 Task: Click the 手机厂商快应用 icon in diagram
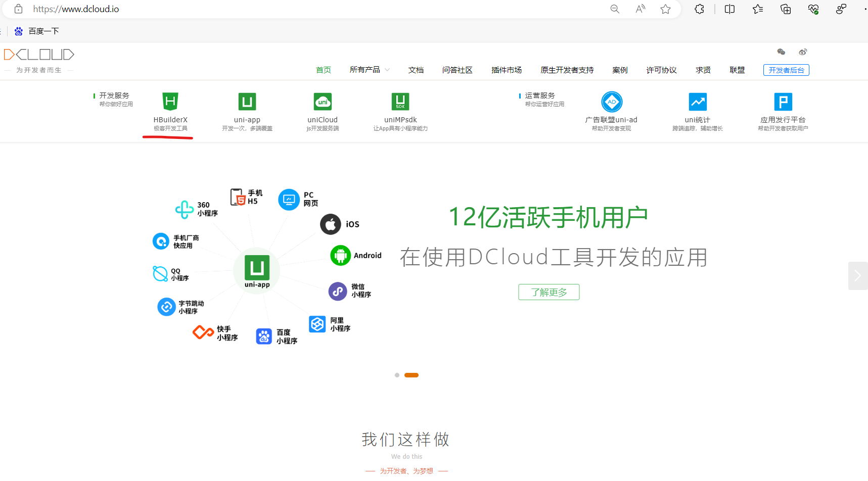(x=161, y=241)
